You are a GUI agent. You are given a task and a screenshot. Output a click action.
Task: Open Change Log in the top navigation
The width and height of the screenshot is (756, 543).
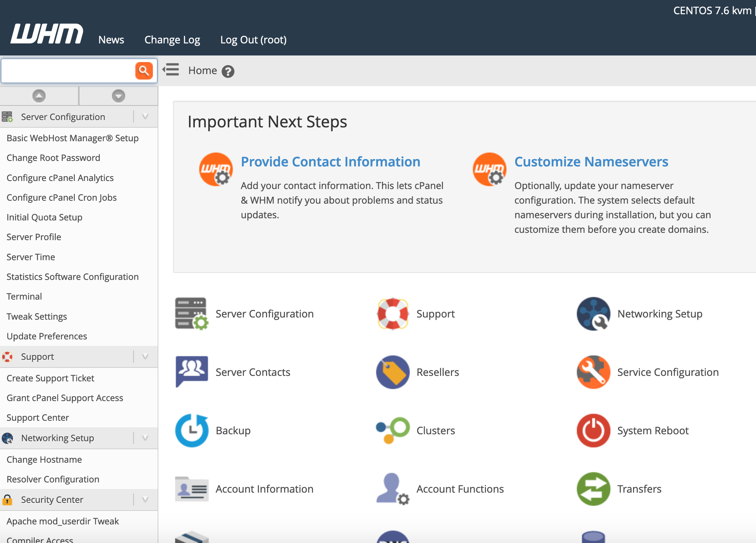click(172, 39)
